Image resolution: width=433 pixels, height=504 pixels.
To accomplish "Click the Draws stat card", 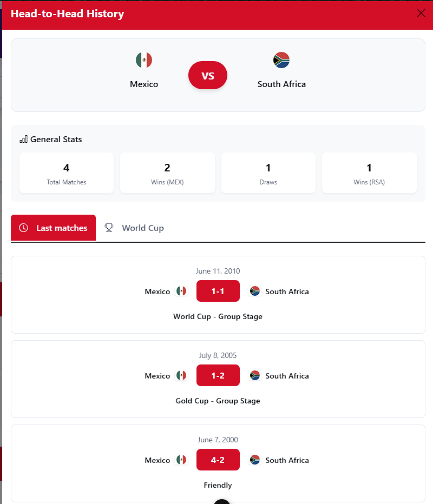I will click(268, 173).
